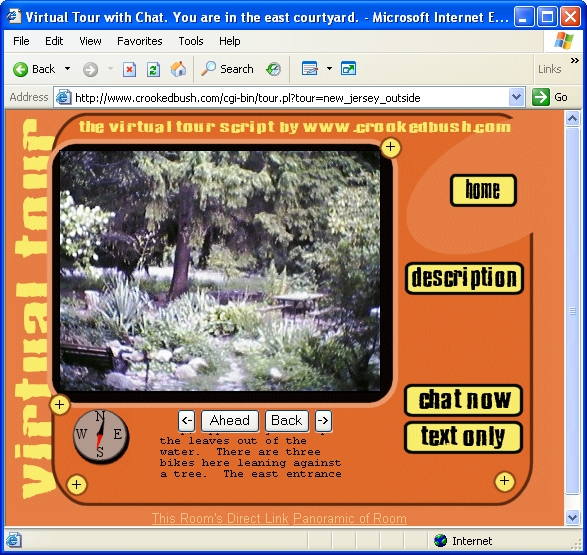This screenshot has width=587, height=555.
Task: Open the address bar dropdown arrow
Action: click(x=516, y=97)
